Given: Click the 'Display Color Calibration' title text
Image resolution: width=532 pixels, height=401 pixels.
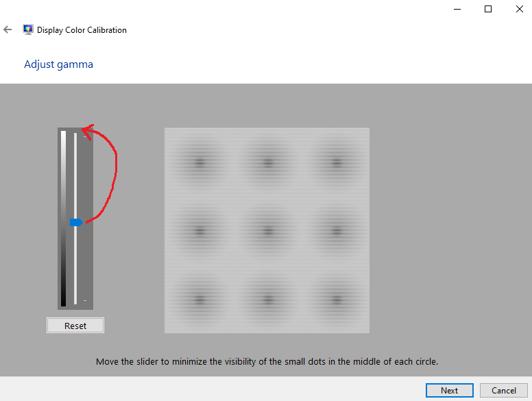Looking at the screenshot, I should tap(82, 30).
